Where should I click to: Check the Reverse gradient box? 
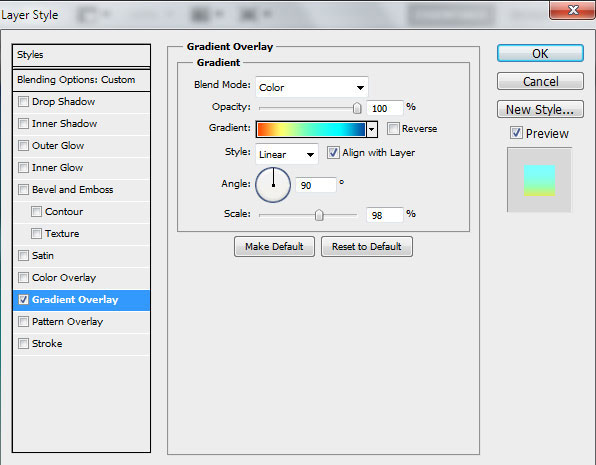click(x=393, y=129)
